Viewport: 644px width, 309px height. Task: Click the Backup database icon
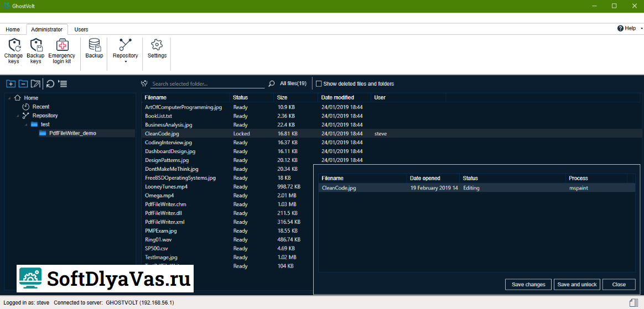coord(95,45)
